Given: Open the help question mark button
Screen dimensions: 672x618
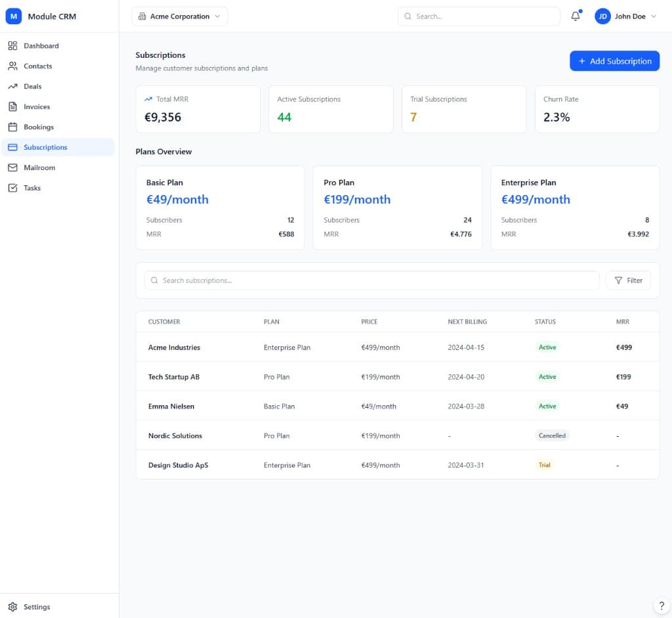Looking at the screenshot, I should coord(661,606).
